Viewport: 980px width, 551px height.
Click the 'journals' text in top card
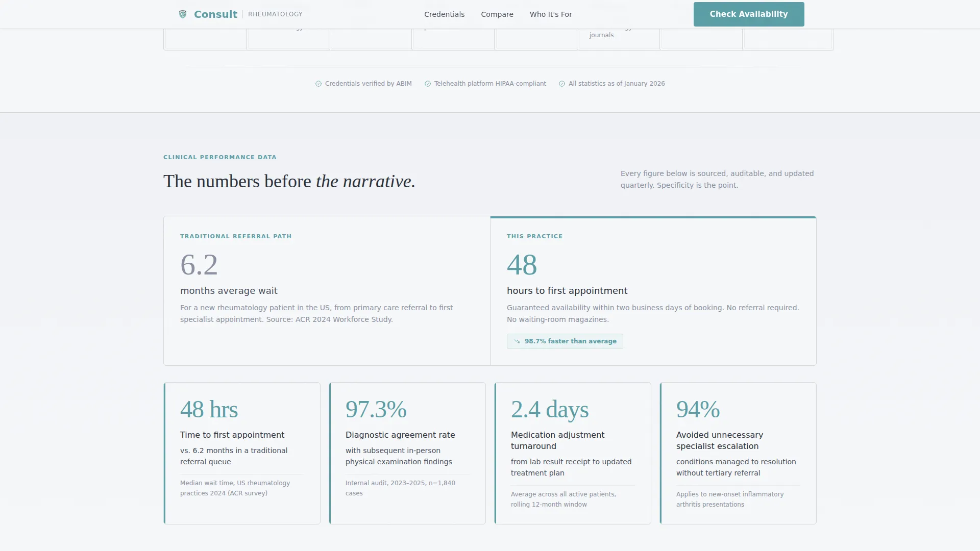coord(601,35)
